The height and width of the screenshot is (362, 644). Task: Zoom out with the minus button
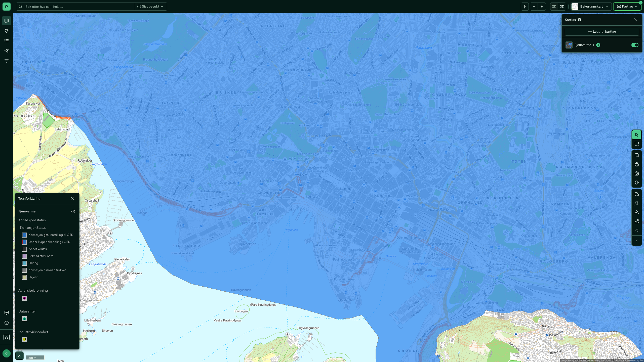click(x=534, y=7)
